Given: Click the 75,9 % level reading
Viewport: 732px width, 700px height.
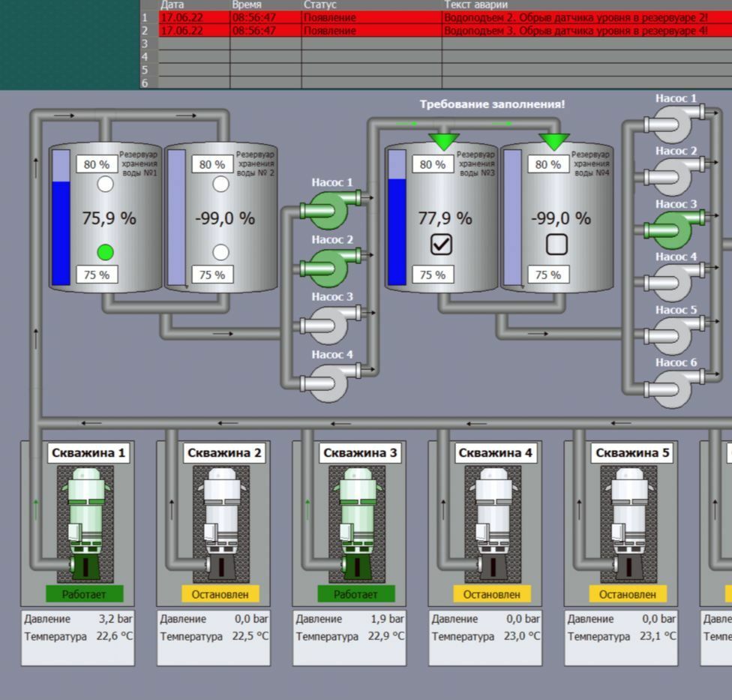Looking at the screenshot, I should (x=109, y=218).
